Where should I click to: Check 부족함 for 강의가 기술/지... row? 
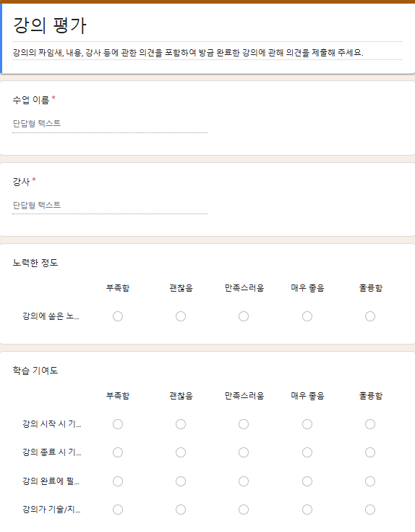[x=118, y=510]
